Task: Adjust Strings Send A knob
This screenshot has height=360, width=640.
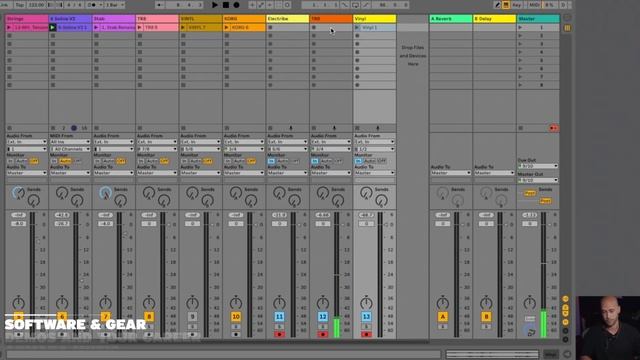Action: point(18,193)
